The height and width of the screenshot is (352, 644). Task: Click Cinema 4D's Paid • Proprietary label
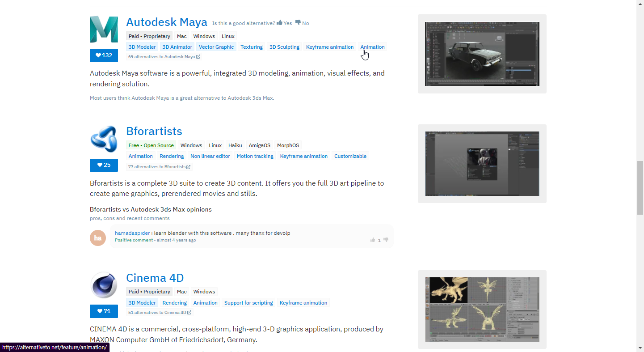[149, 292]
